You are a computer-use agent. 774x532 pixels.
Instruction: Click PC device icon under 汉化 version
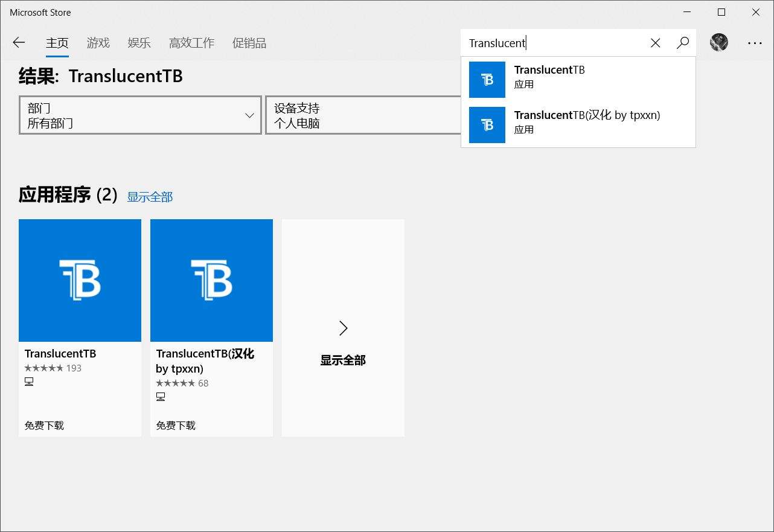point(161,397)
